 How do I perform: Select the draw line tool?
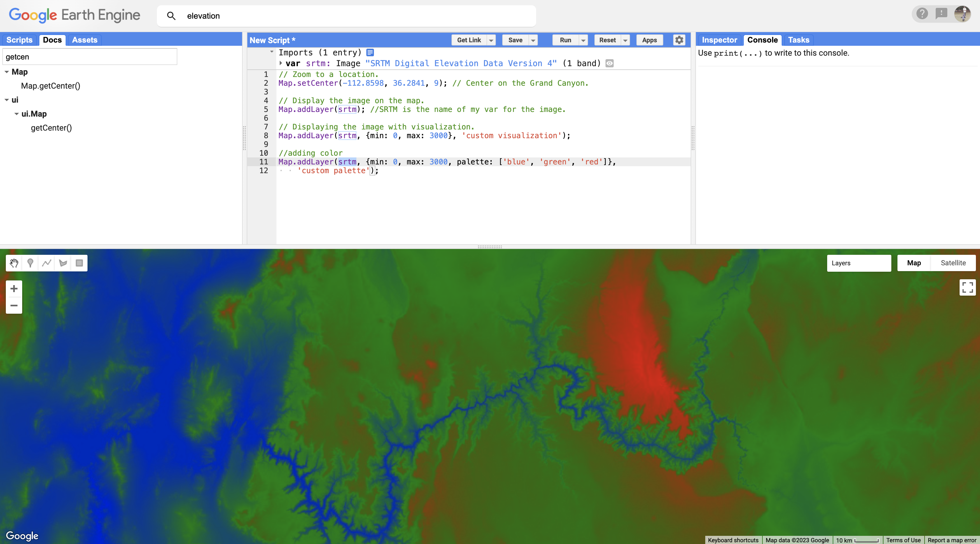[x=47, y=263]
